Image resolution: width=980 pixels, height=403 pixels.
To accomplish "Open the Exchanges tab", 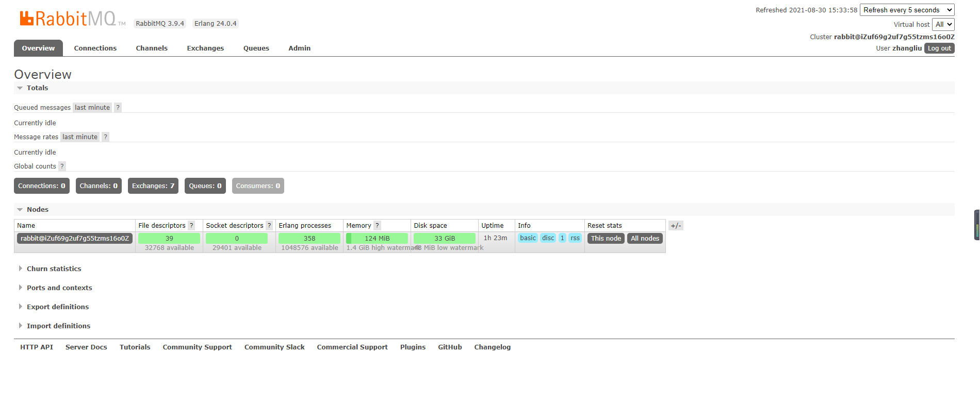I will click(205, 48).
